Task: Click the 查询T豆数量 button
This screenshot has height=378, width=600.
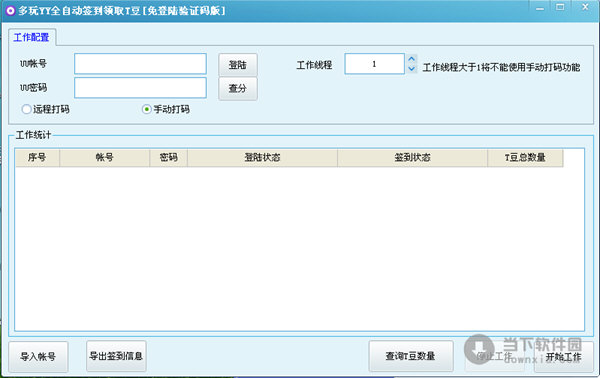Action: pyautogui.click(x=411, y=356)
